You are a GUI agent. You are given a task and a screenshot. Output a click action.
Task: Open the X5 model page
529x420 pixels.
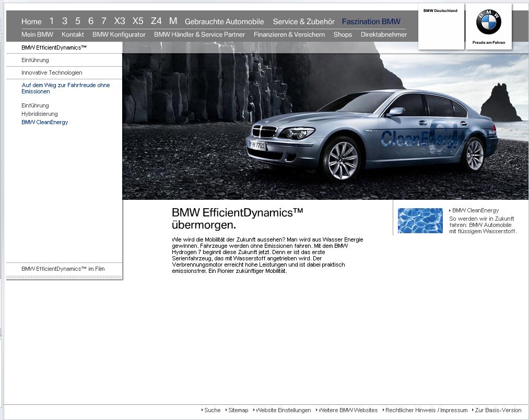(x=138, y=21)
